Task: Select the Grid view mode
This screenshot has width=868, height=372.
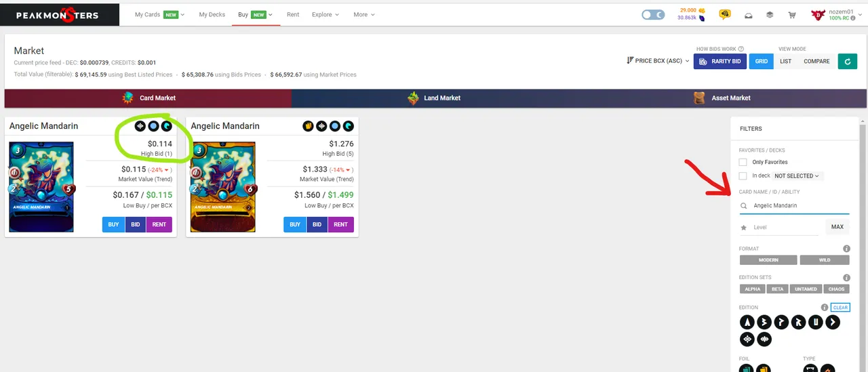Action: pyautogui.click(x=762, y=61)
